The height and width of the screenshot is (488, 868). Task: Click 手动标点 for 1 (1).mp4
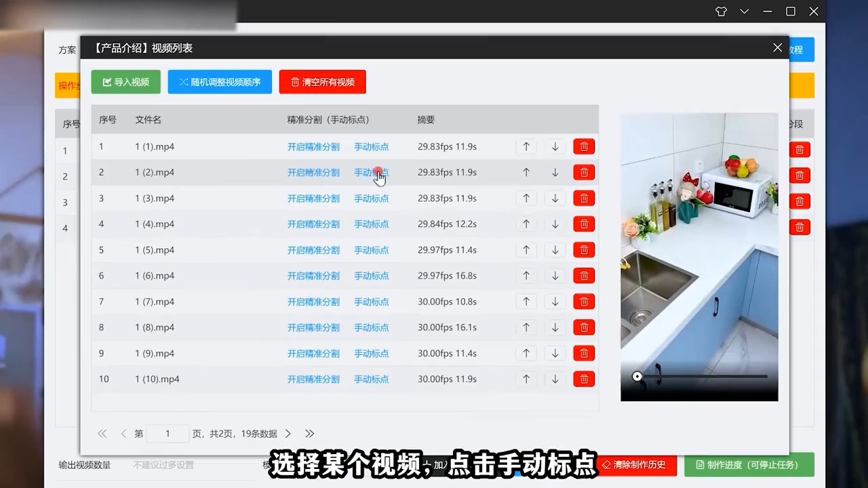click(372, 146)
